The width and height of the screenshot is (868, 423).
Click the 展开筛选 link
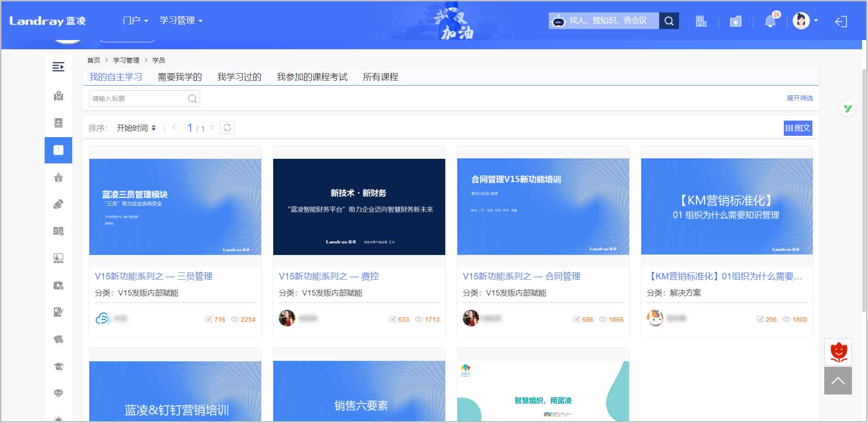(799, 98)
